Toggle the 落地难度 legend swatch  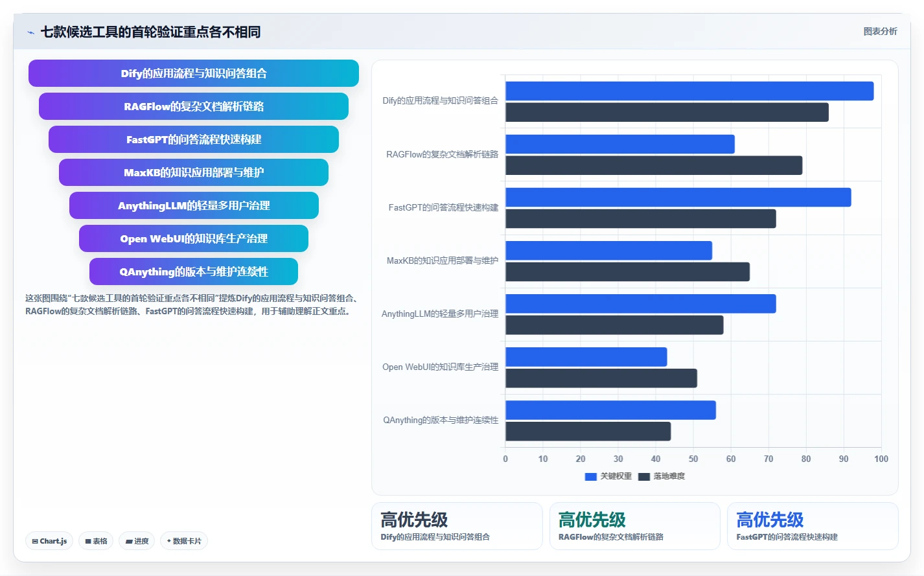[643, 476]
